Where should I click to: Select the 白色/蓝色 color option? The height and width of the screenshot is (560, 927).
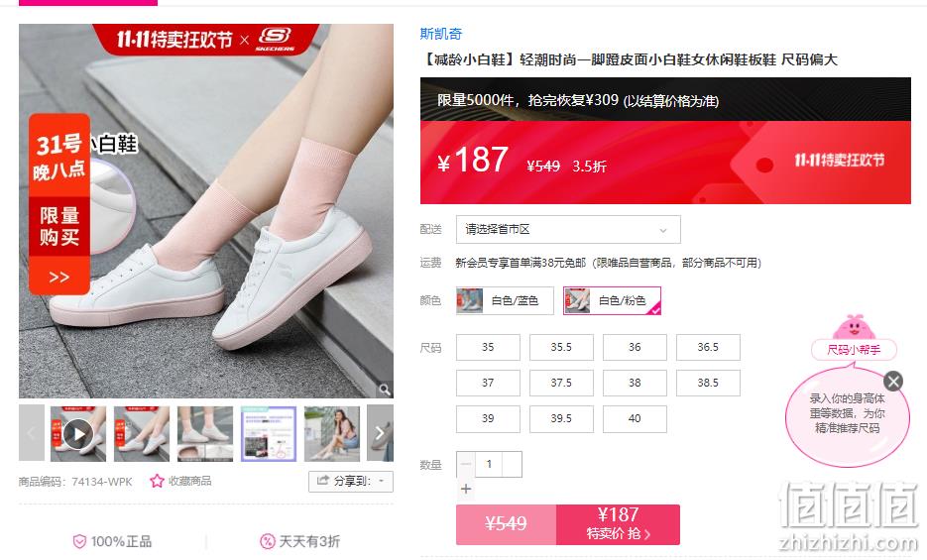point(505,300)
